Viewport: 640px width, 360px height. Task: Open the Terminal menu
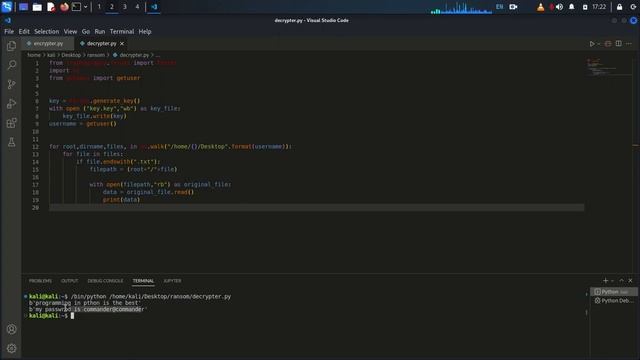click(122, 31)
